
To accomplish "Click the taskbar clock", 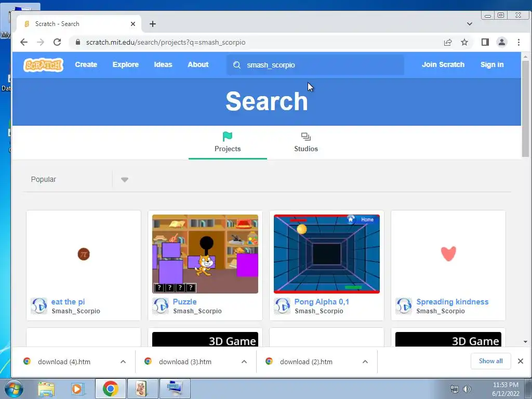I will (x=506, y=389).
